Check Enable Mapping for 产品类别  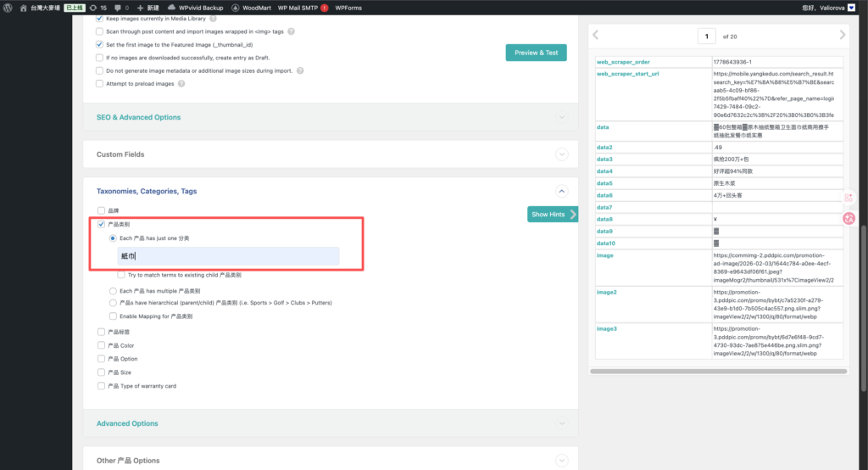tap(113, 316)
